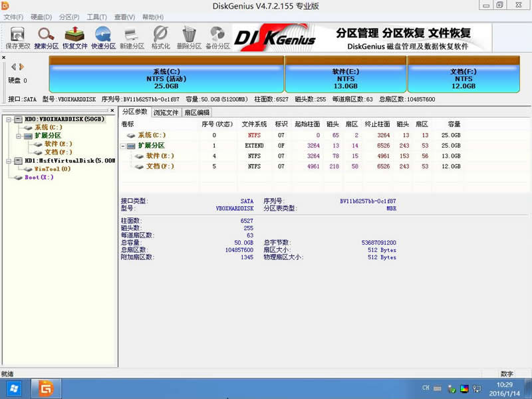Launch Quick Partition (快速分区) from the toolbar

[102, 37]
